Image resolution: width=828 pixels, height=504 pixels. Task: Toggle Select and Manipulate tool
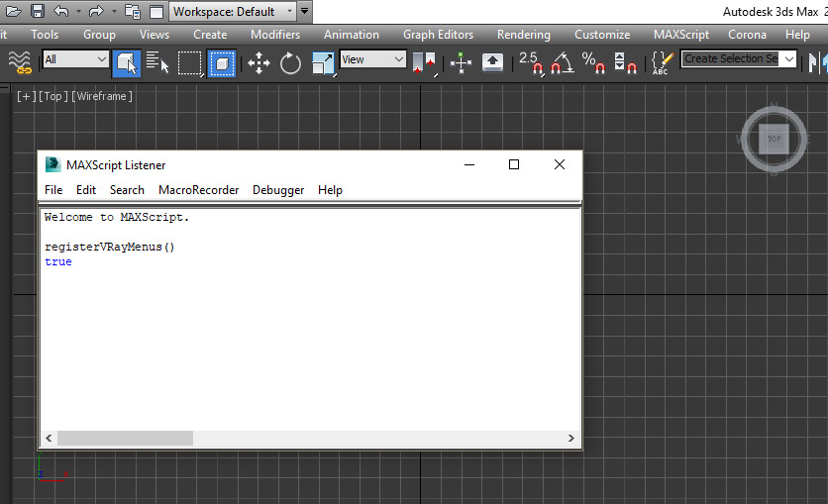461,62
